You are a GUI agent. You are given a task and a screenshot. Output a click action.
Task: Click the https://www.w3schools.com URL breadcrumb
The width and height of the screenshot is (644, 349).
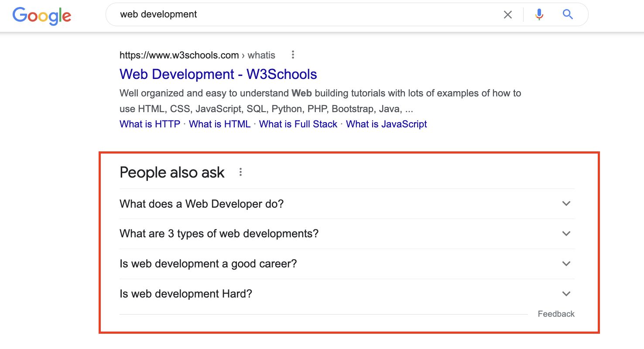pyautogui.click(x=197, y=55)
